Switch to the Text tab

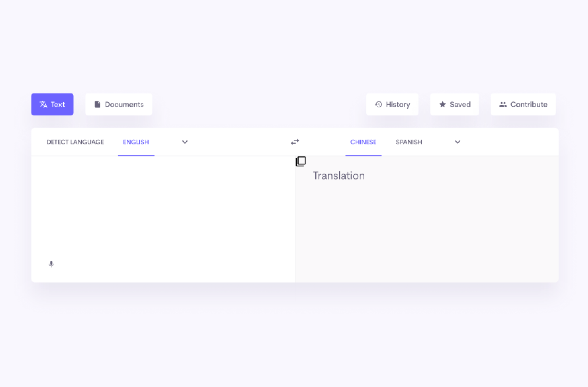[52, 104]
